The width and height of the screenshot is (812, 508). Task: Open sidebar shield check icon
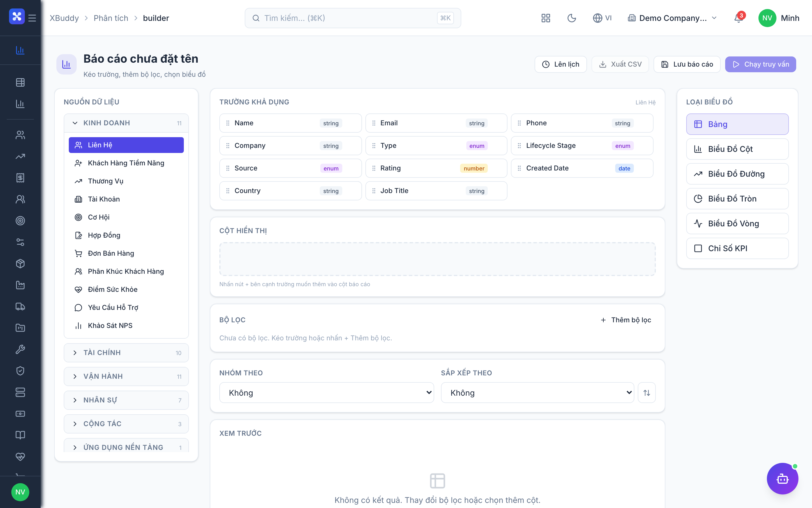(20, 371)
